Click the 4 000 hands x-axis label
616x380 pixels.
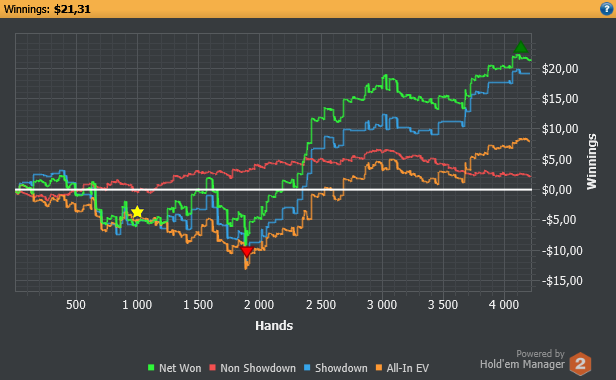pos(504,305)
